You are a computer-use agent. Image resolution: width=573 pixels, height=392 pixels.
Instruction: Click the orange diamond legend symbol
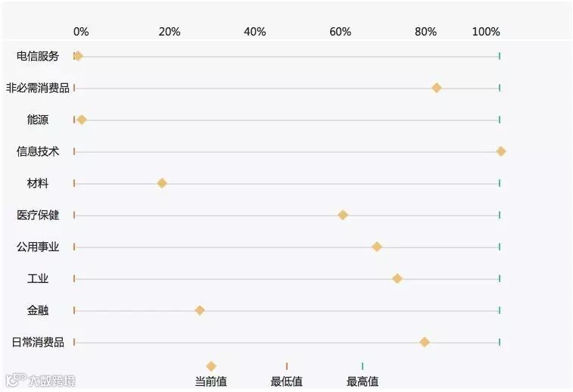211,366
